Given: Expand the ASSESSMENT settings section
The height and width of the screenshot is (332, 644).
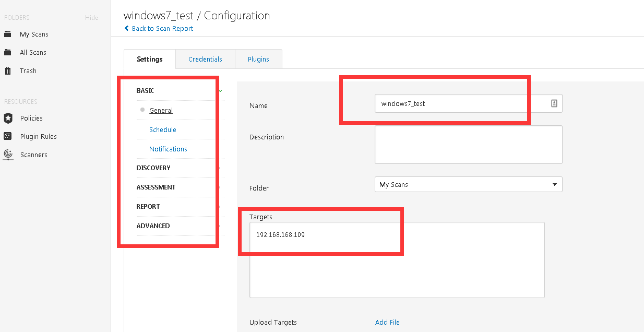Looking at the screenshot, I should [x=156, y=187].
